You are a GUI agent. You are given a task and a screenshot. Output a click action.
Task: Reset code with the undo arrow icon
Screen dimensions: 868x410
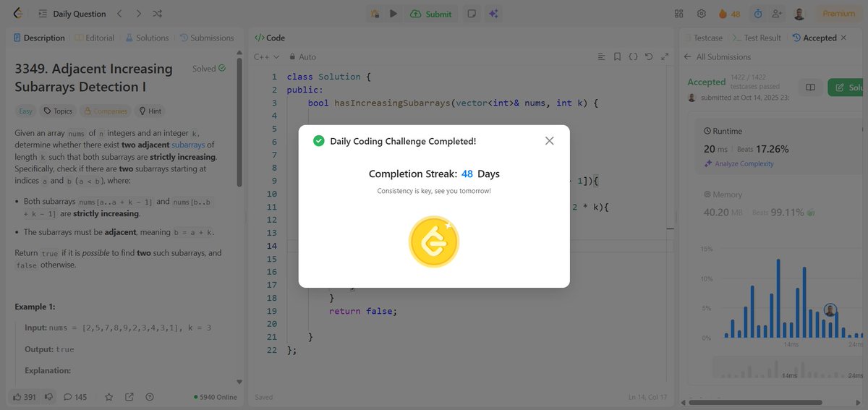pos(648,56)
